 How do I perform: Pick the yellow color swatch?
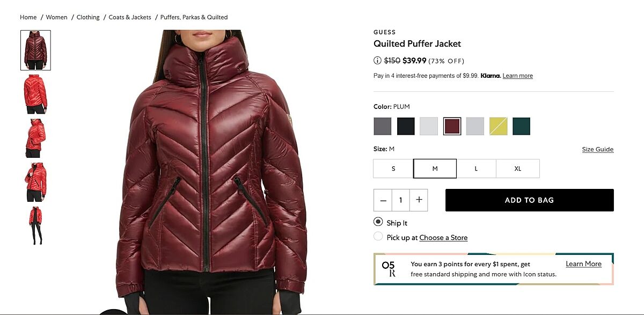pyautogui.click(x=498, y=126)
